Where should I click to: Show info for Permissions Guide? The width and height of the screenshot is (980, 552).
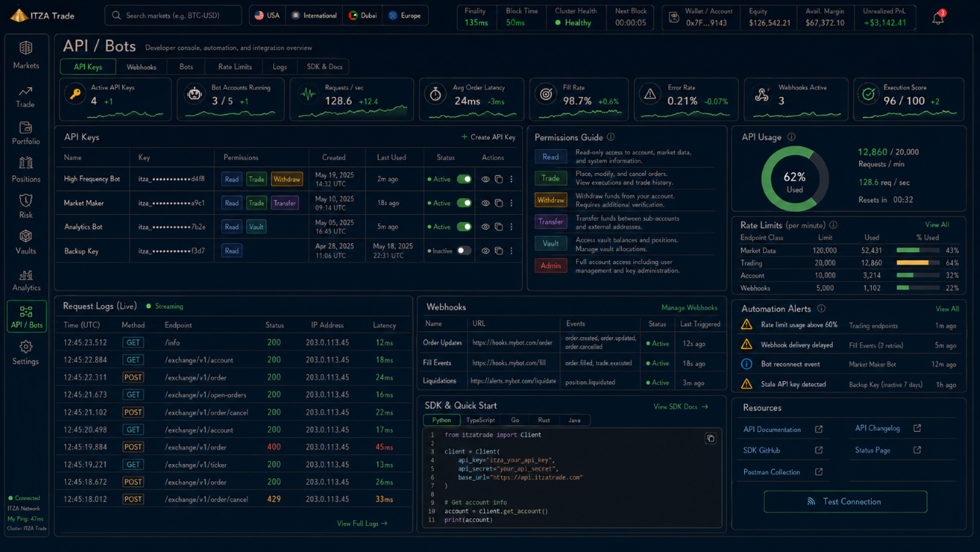[611, 137]
